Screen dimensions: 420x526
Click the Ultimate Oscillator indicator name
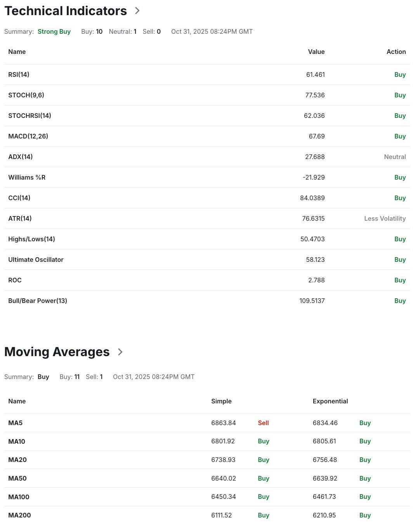(36, 260)
